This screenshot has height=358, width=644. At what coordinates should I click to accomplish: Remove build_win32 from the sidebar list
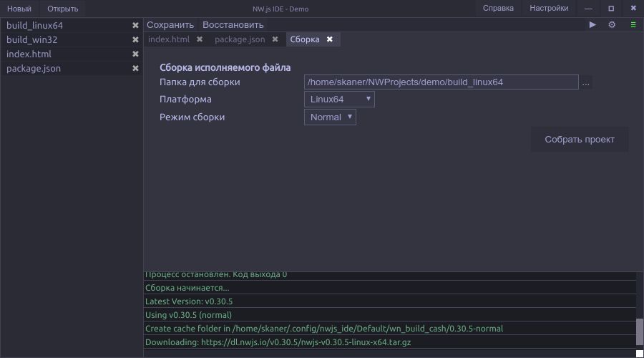(x=135, y=40)
